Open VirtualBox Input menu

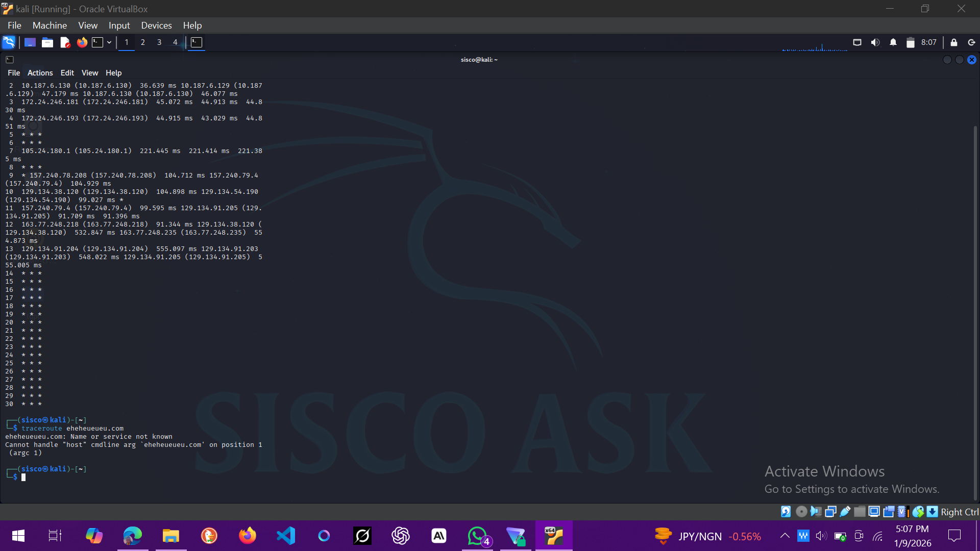(x=119, y=26)
